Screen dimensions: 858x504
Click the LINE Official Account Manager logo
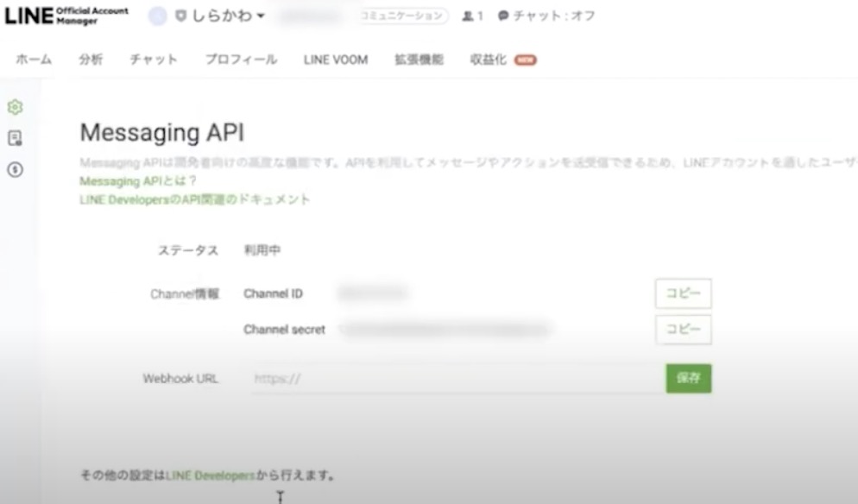tap(66, 16)
